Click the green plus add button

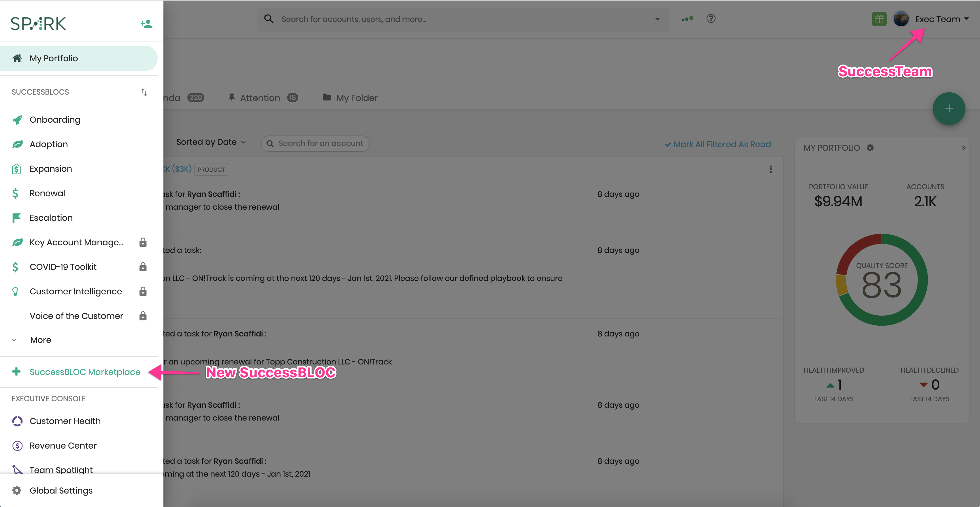pos(948,108)
